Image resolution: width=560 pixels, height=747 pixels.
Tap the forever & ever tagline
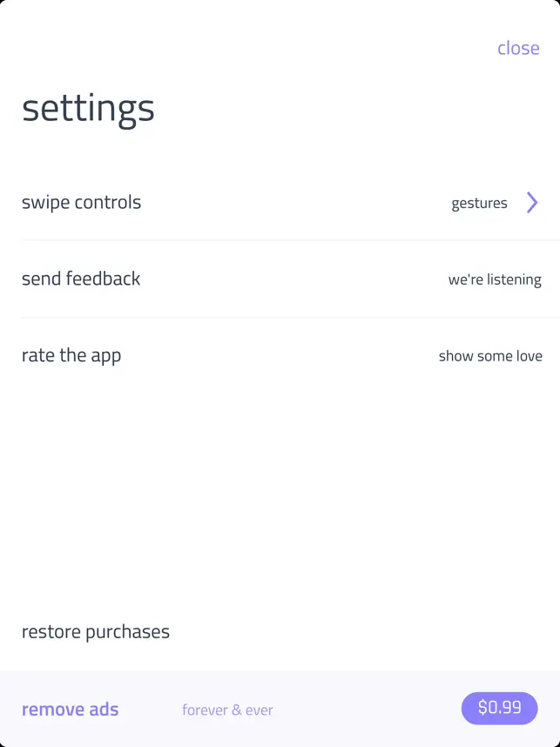tap(227, 710)
